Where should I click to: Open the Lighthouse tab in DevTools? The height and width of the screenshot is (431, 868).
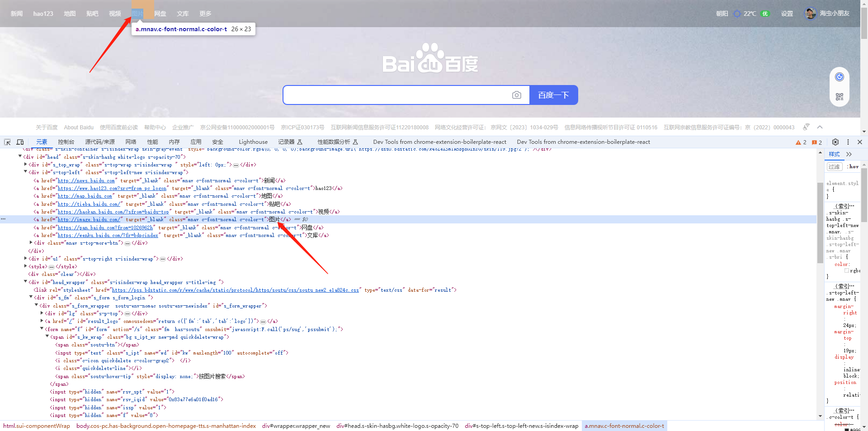click(253, 142)
